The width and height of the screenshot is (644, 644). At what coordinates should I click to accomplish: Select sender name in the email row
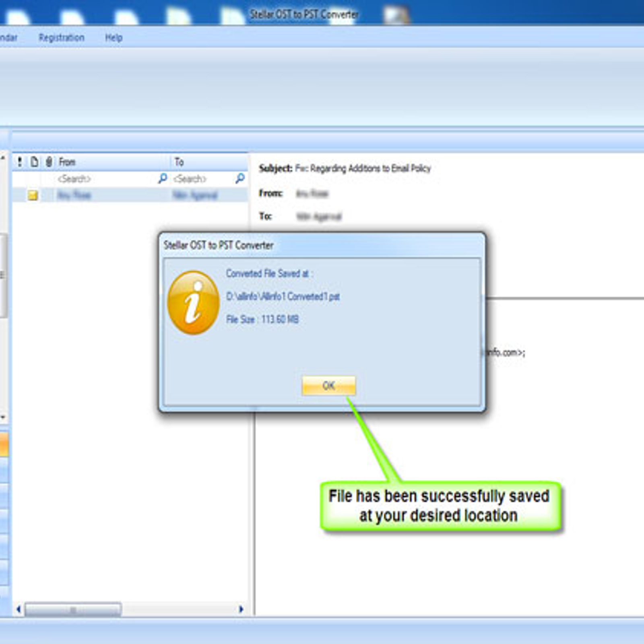coord(74,196)
